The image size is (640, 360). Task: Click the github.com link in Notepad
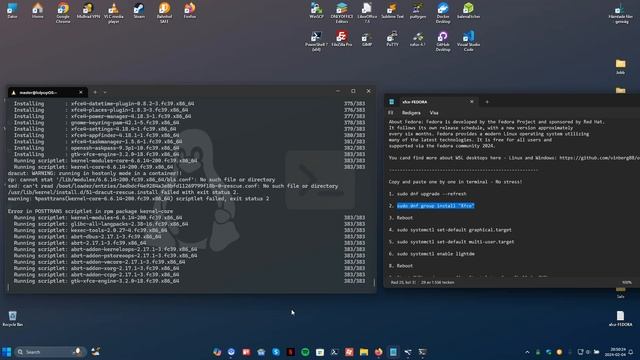click(x=599, y=158)
